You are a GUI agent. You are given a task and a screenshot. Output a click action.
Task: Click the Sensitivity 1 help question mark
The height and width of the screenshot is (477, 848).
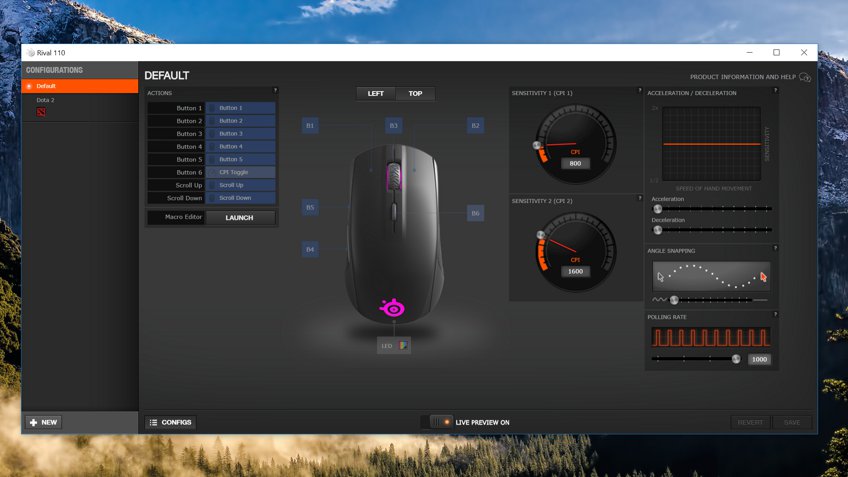tap(640, 90)
